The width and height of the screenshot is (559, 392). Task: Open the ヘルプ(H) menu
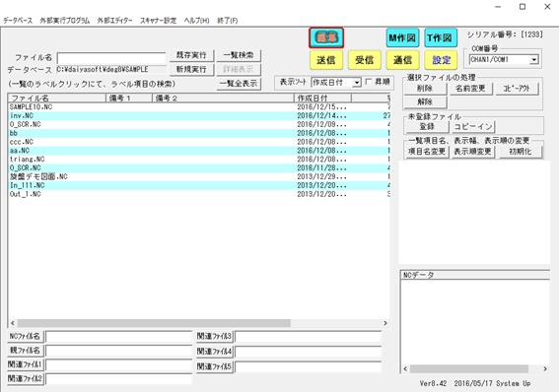[196, 21]
